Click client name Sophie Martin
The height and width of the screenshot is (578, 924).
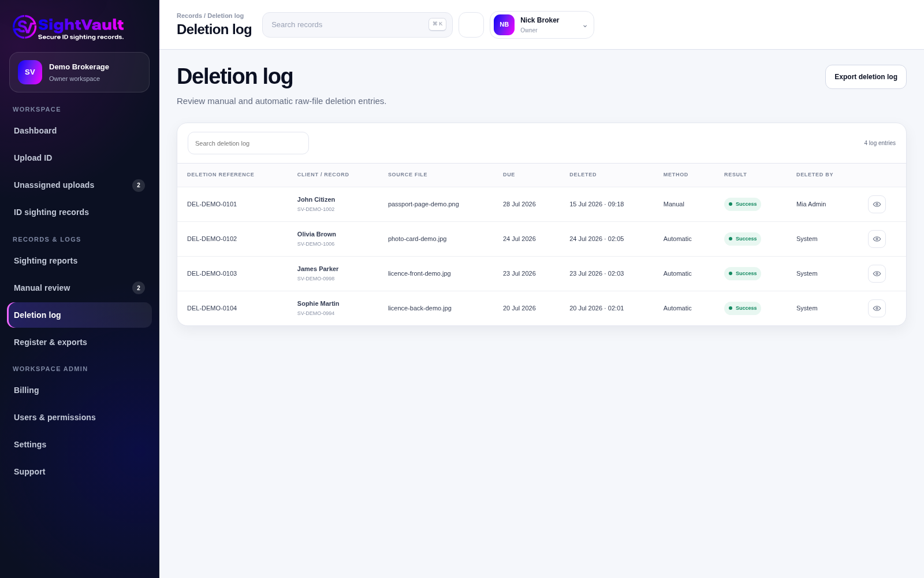[318, 303]
